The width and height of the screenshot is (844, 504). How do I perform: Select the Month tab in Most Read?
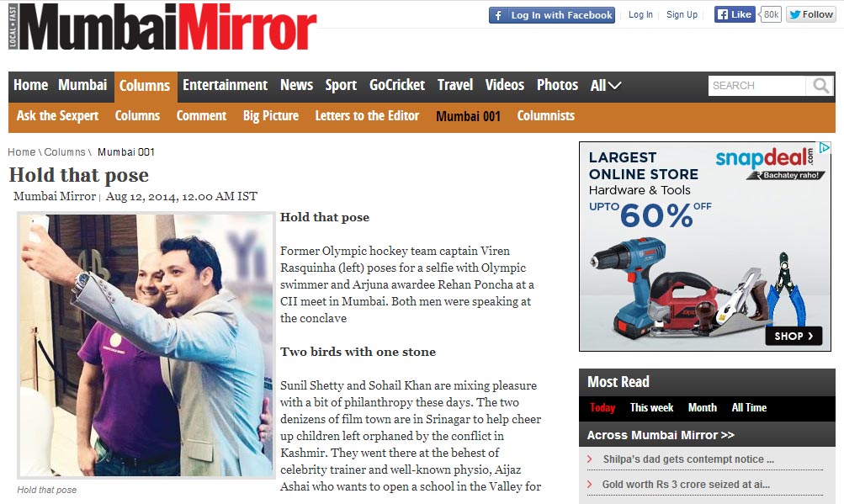pyautogui.click(x=703, y=407)
